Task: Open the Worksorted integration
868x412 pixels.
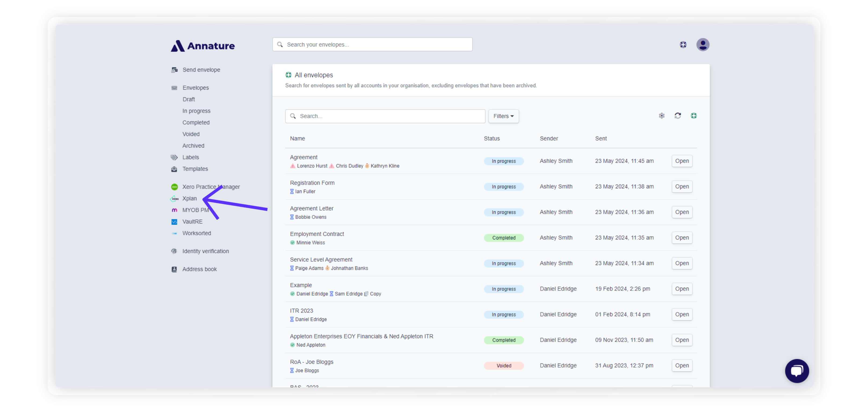Action: [196, 233]
